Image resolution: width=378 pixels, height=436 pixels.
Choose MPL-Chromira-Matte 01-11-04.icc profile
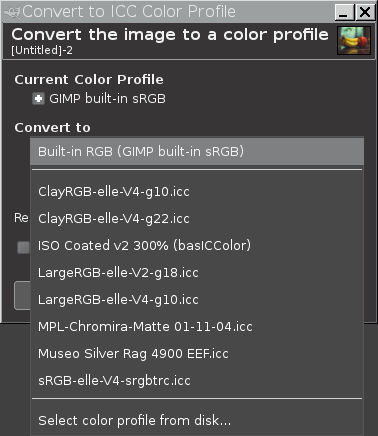click(197, 327)
